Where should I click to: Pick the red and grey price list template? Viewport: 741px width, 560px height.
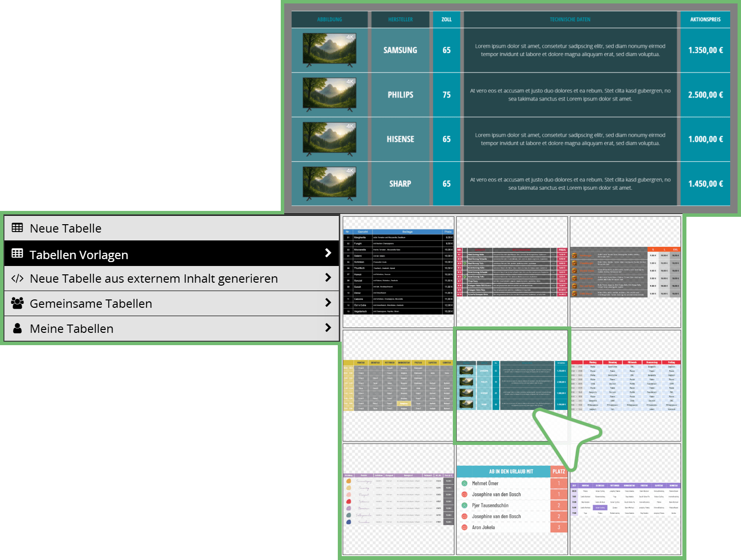pos(512,272)
